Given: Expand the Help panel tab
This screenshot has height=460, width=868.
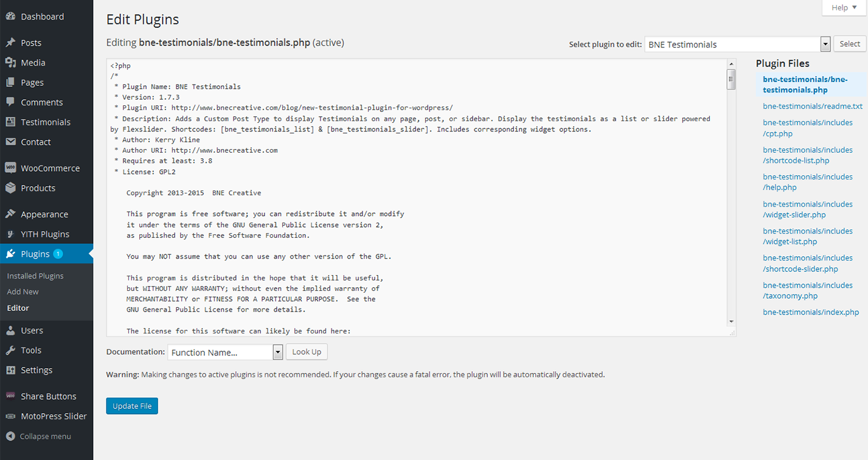Looking at the screenshot, I should click(x=844, y=8).
